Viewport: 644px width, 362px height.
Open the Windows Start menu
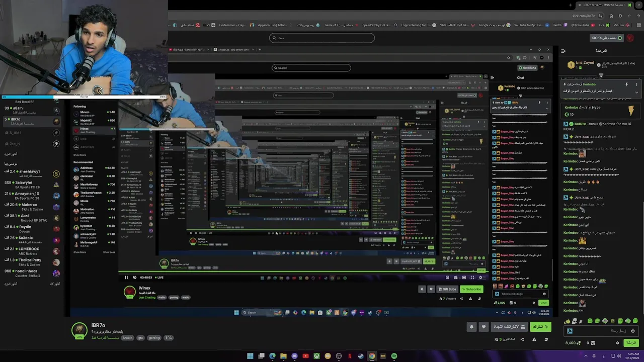pyautogui.click(x=250, y=356)
